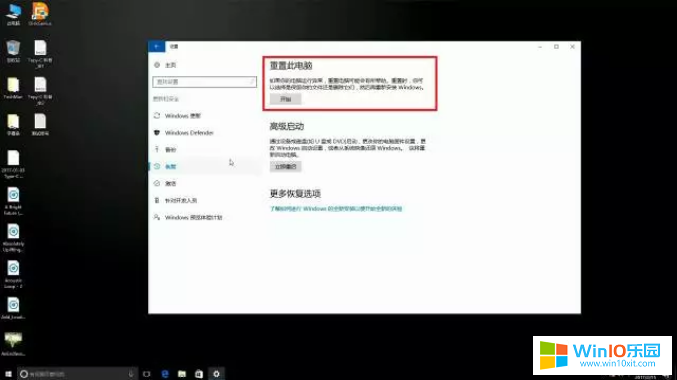Click the 更多恢复选项 heading text
The height and width of the screenshot is (380, 677).
point(295,193)
